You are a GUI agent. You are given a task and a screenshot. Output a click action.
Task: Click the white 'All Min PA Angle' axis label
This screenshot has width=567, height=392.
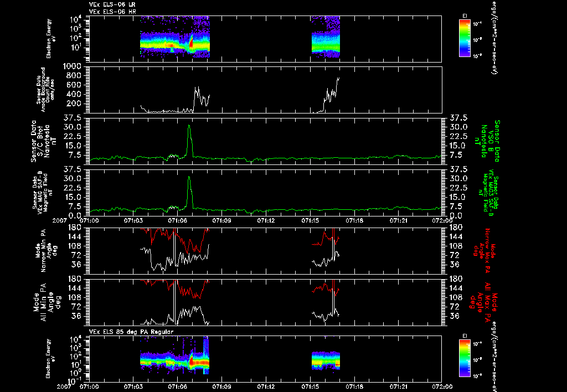(47, 302)
